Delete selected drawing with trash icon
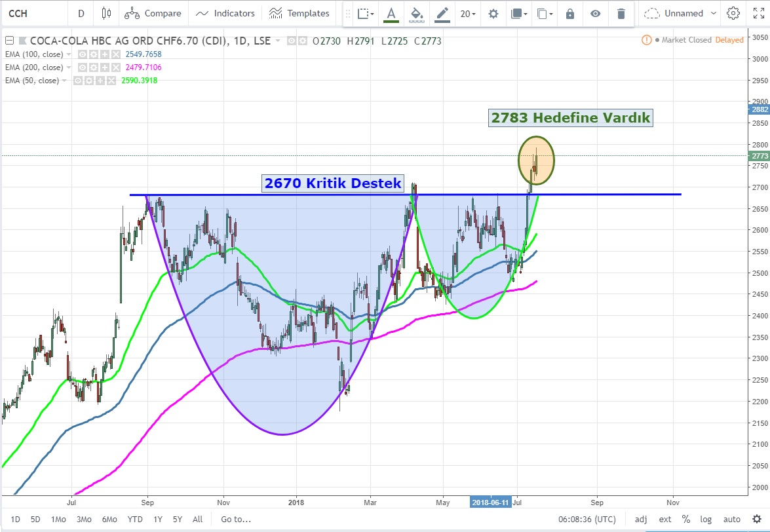This screenshot has width=770, height=532. click(621, 14)
